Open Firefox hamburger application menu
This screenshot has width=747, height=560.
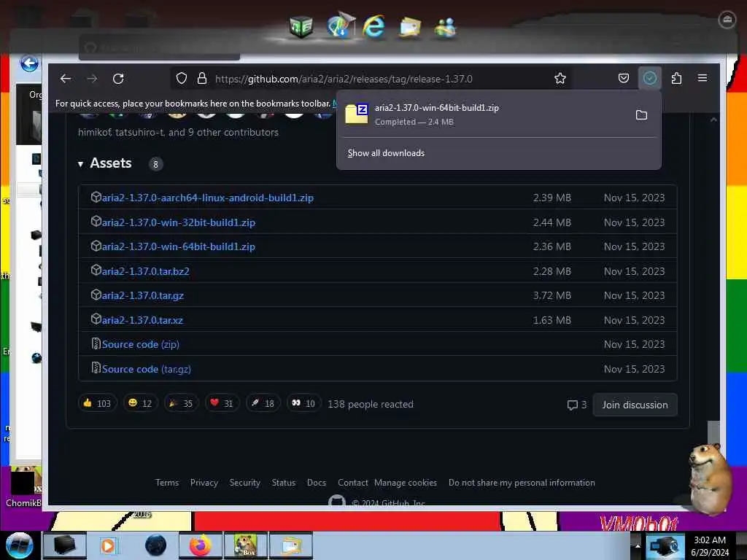point(703,78)
